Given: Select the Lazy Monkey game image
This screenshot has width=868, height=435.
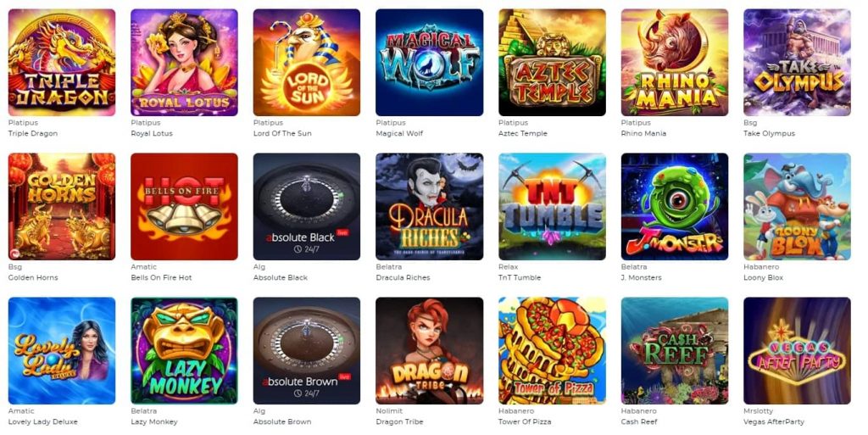Looking at the screenshot, I should point(184,351).
